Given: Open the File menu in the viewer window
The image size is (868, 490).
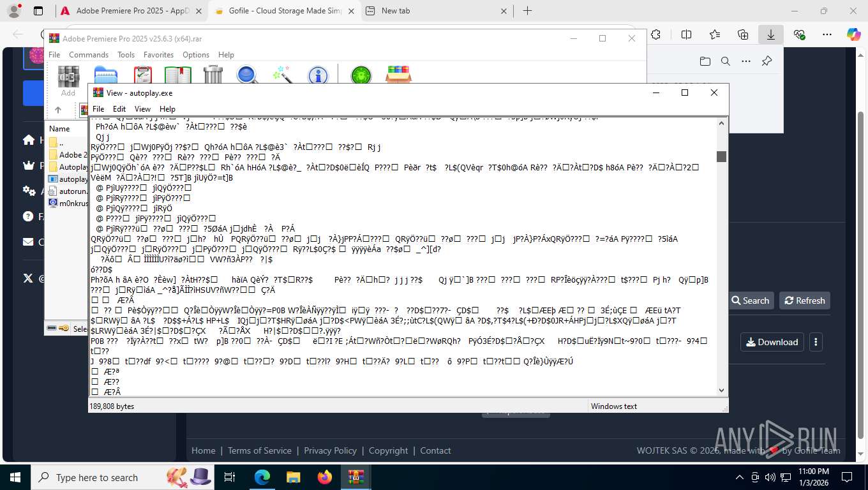Looking at the screenshot, I should coord(98,109).
